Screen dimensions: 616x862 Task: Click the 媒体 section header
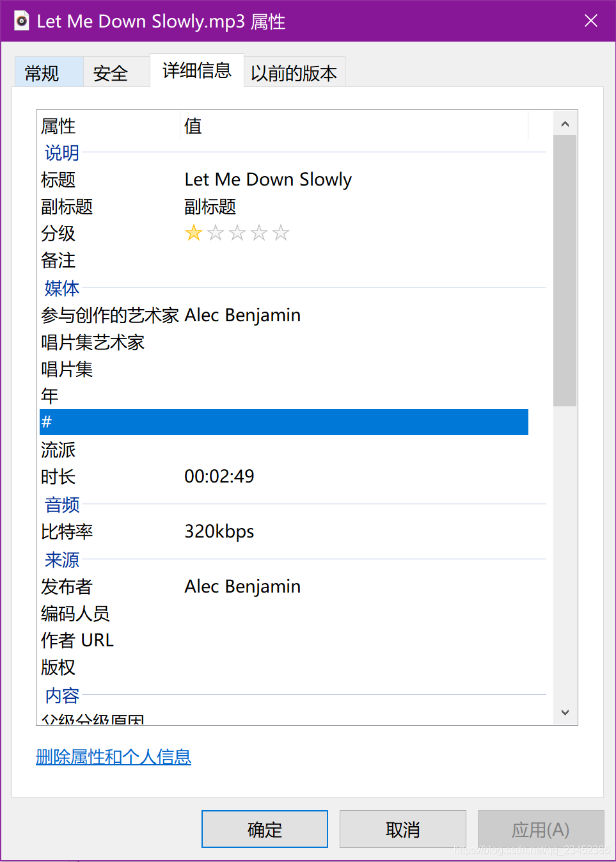pyautogui.click(x=62, y=288)
